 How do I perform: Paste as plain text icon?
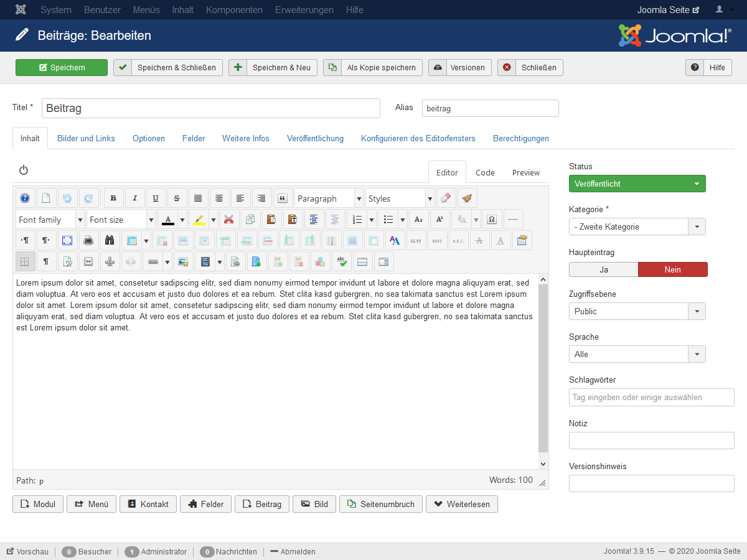[x=293, y=220]
